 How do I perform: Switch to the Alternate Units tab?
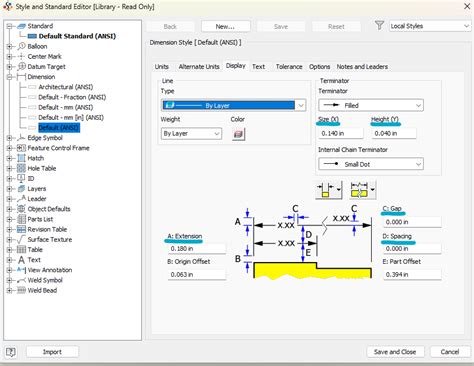(x=199, y=67)
